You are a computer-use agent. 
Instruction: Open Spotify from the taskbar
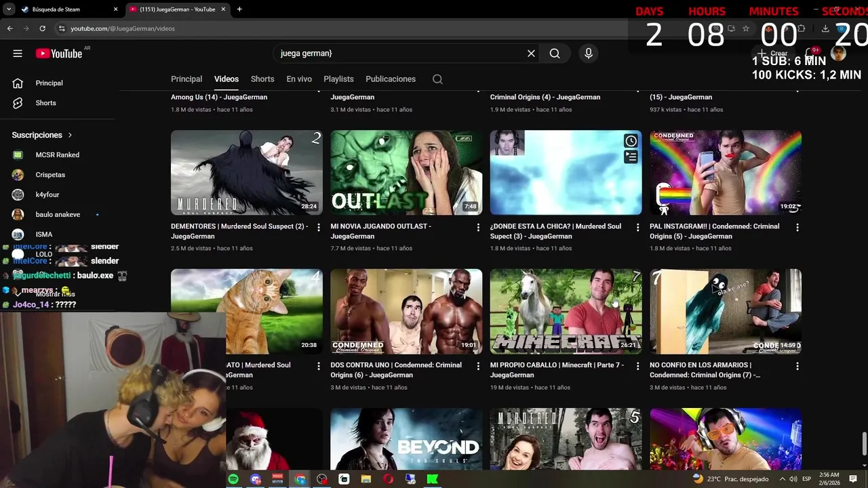pos(233,479)
